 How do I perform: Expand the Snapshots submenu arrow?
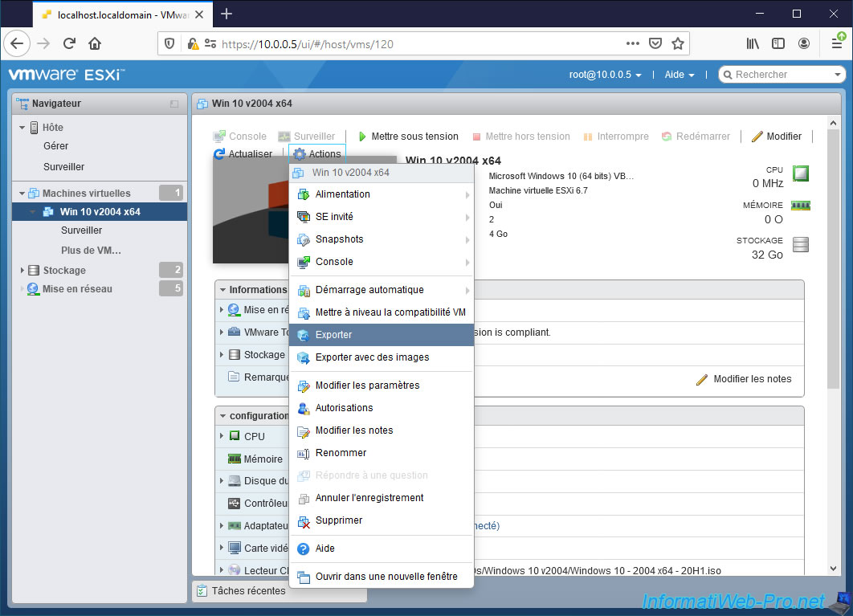tap(467, 239)
